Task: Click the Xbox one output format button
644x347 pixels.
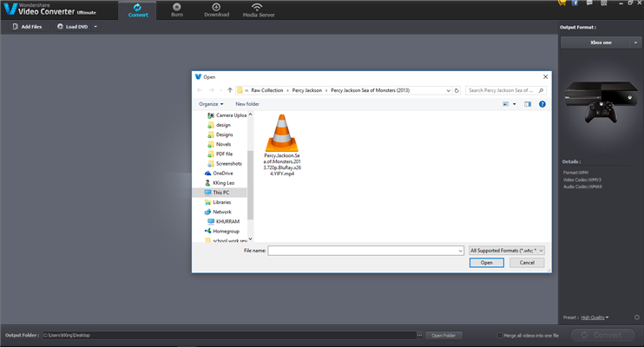Action: point(595,43)
